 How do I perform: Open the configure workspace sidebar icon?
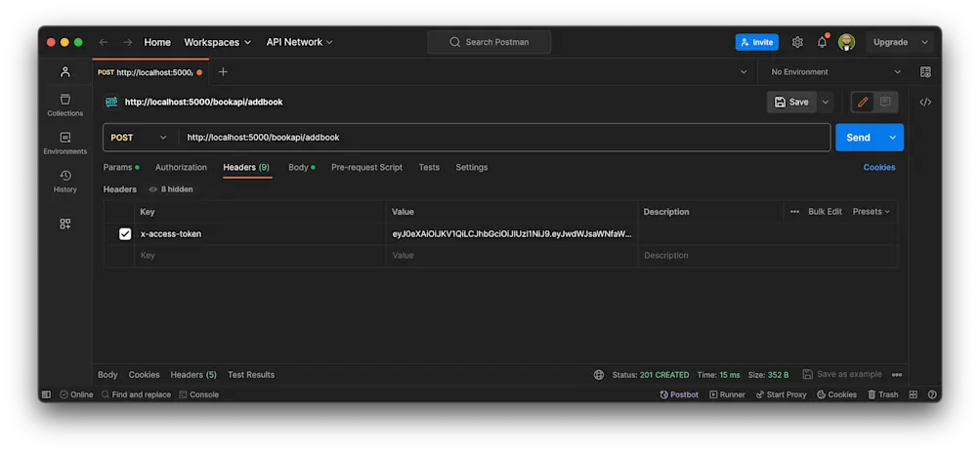tap(65, 224)
